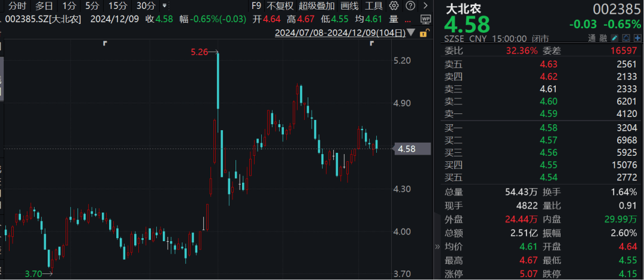Set a price alert bell icon
The width and height of the screenshot is (644, 280).
pos(626,38)
